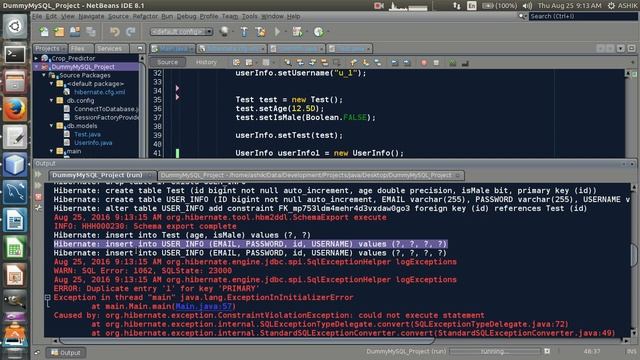Click the Output panel horizontal scrollbar
Screen dimensions: 640x360
(247, 340)
